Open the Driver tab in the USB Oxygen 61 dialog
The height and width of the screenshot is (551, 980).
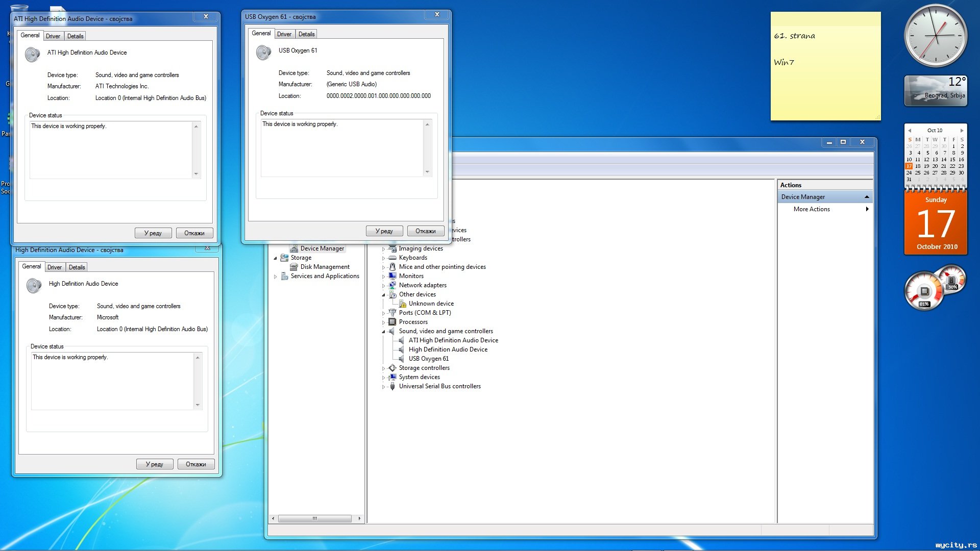(284, 34)
